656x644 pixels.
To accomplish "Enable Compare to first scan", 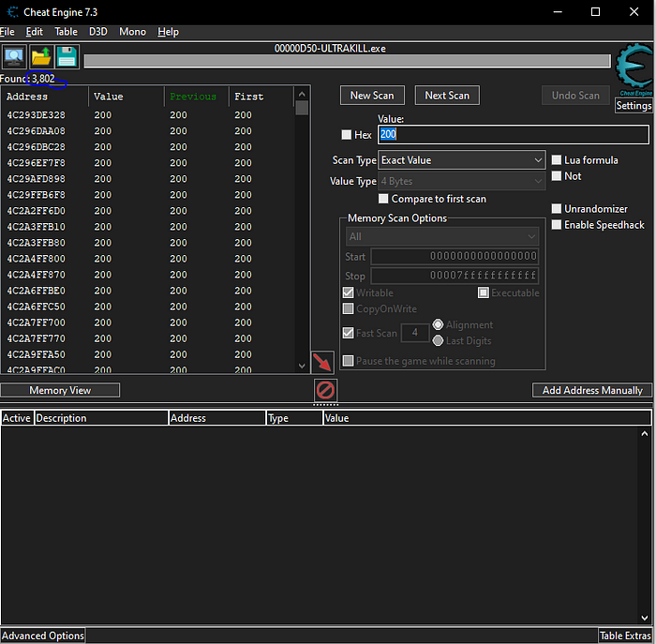I will click(x=383, y=199).
